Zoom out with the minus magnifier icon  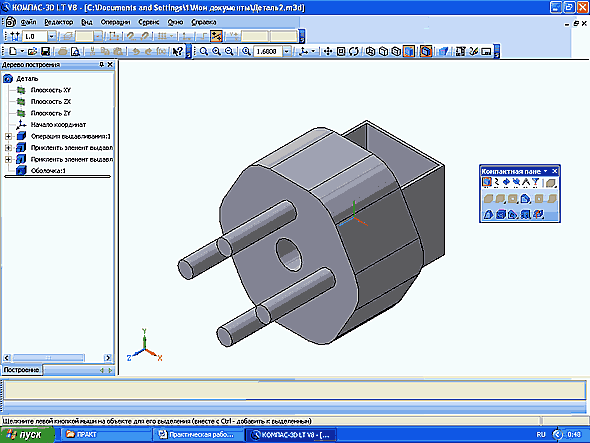(229, 51)
